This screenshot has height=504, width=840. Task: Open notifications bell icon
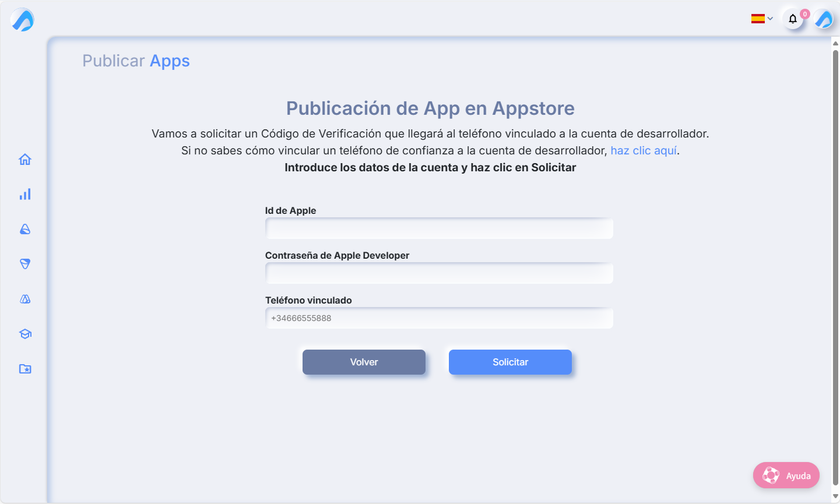[x=793, y=19]
